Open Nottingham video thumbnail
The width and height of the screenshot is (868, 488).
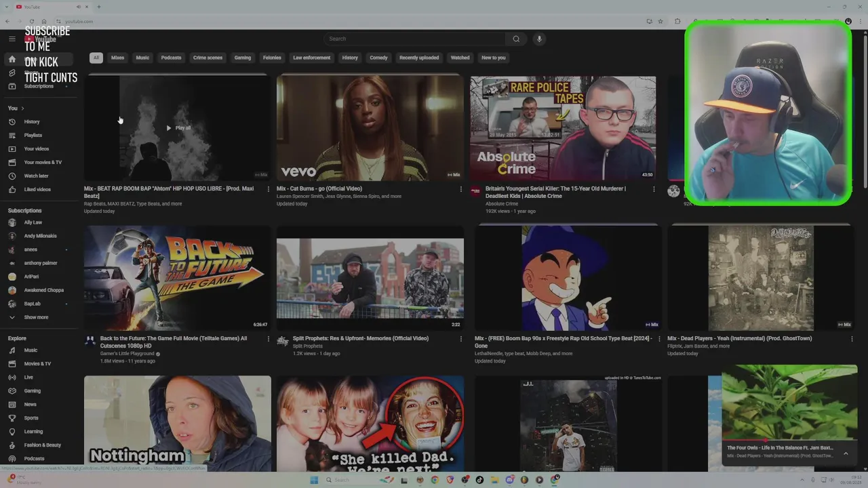tap(178, 424)
